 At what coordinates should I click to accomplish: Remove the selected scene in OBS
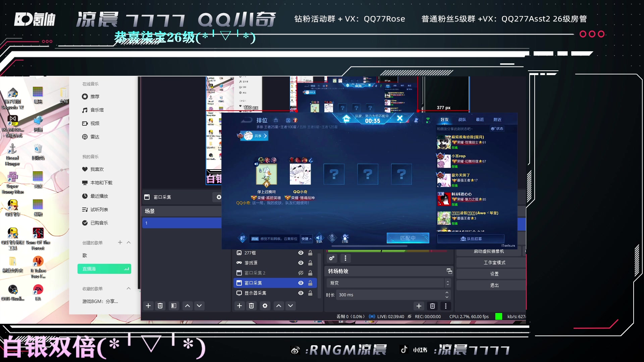click(160, 306)
